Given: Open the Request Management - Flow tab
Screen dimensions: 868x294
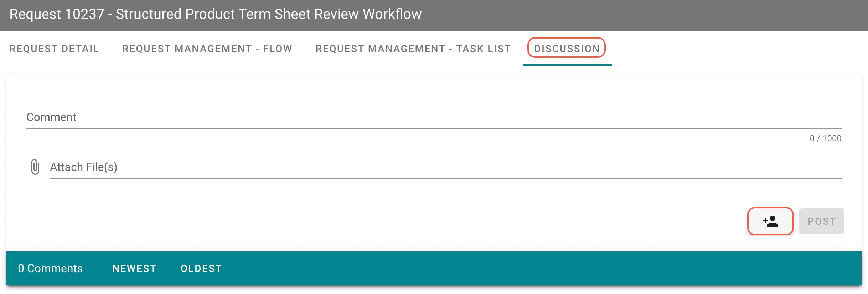Looking at the screenshot, I should pyautogui.click(x=207, y=49).
